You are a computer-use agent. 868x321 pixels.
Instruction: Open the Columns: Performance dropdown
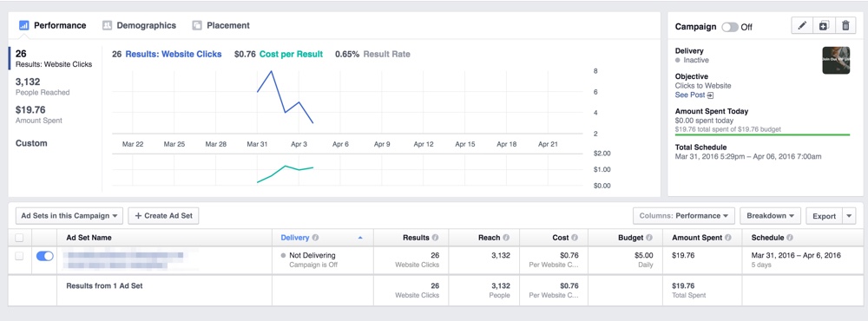[684, 216]
